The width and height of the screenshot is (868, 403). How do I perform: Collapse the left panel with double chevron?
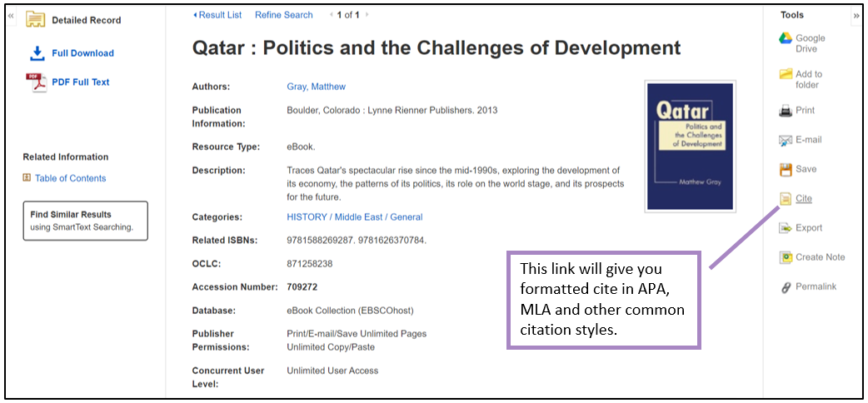pyautogui.click(x=11, y=15)
